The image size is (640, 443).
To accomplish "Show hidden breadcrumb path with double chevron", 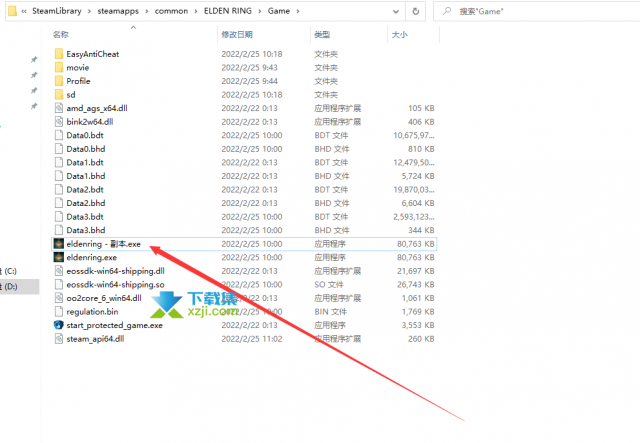I will (24, 11).
